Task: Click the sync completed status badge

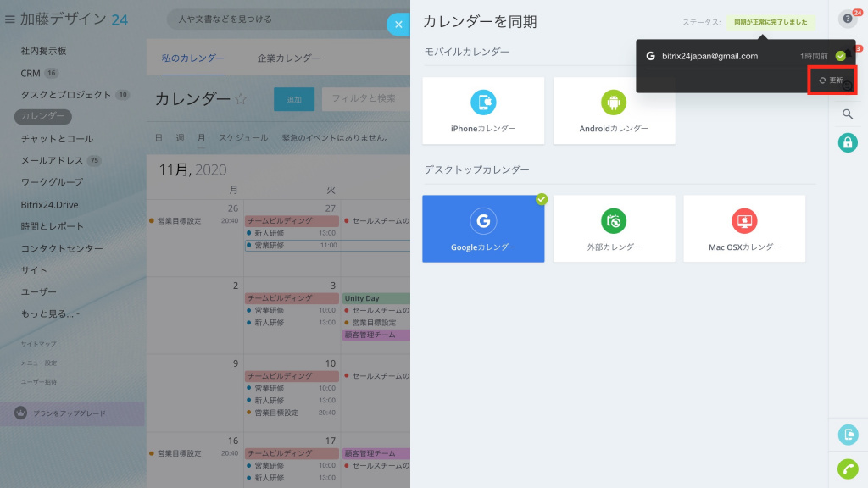Action: (771, 22)
